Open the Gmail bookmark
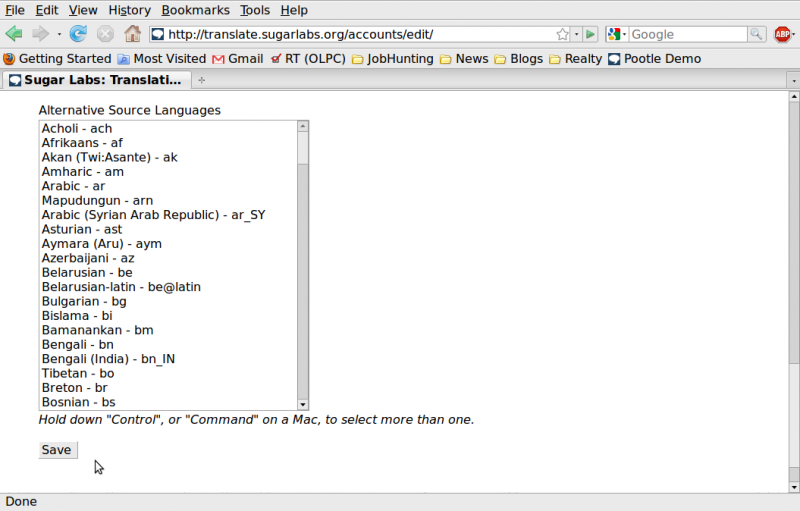This screenshot has height=511, width=800. (237, 59)
